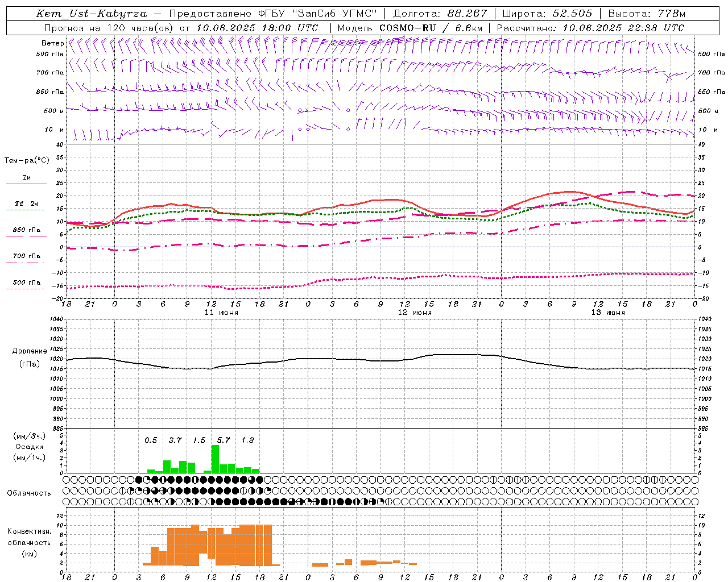Click the 850 гПа wind level label on right

click(x=712, y=92)
